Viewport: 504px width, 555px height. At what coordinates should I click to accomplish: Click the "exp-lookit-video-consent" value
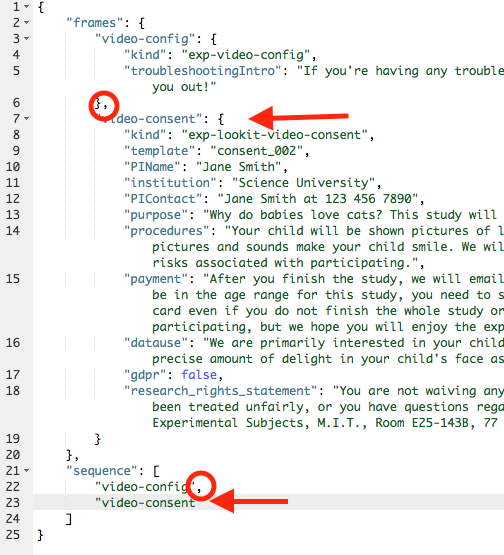click(x=275, y=135)
